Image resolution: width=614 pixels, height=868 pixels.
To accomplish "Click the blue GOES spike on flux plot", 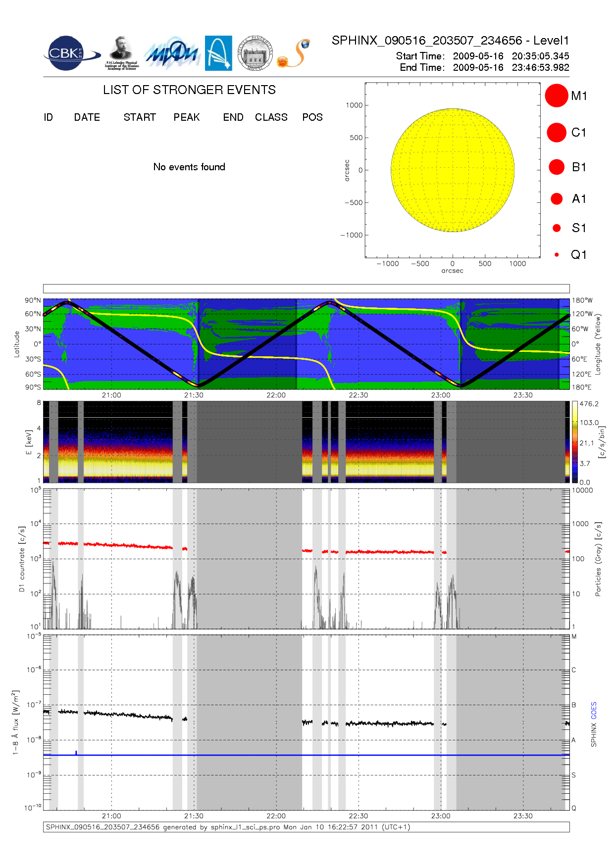I will pos(76,752).
